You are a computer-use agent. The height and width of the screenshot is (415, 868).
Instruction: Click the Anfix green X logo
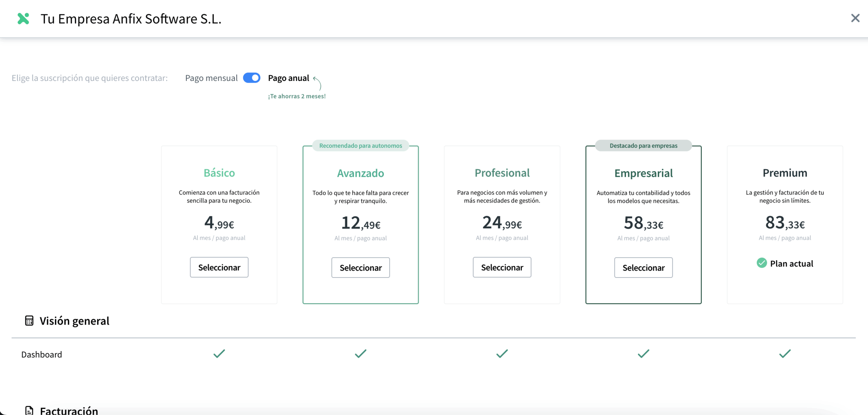[x=23, y=19]
